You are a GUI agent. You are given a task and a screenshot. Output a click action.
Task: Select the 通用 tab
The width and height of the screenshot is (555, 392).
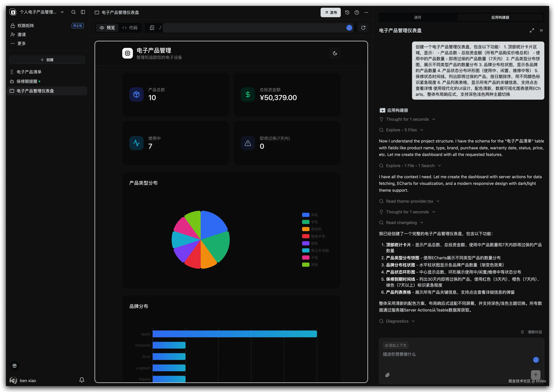[x=418, y=17]
